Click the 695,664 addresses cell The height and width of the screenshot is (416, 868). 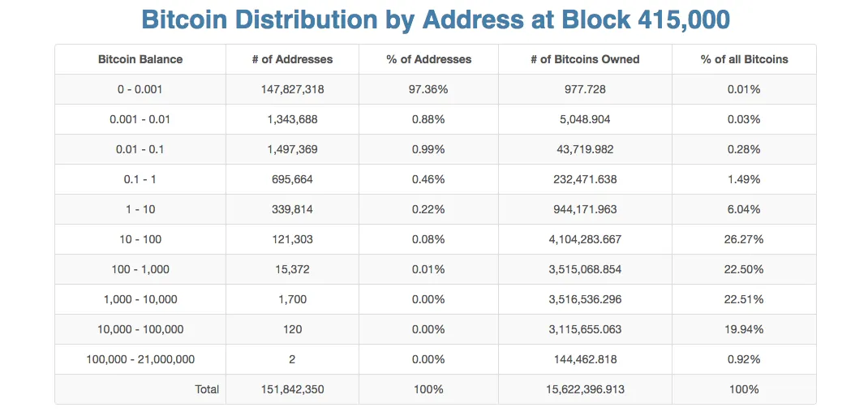coord(292,179)
